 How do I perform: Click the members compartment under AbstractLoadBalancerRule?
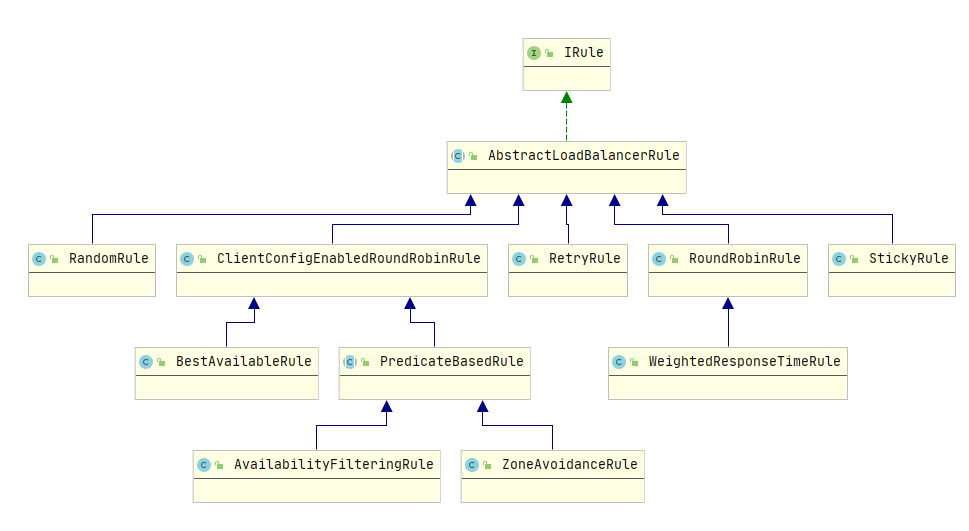point(567,181)
